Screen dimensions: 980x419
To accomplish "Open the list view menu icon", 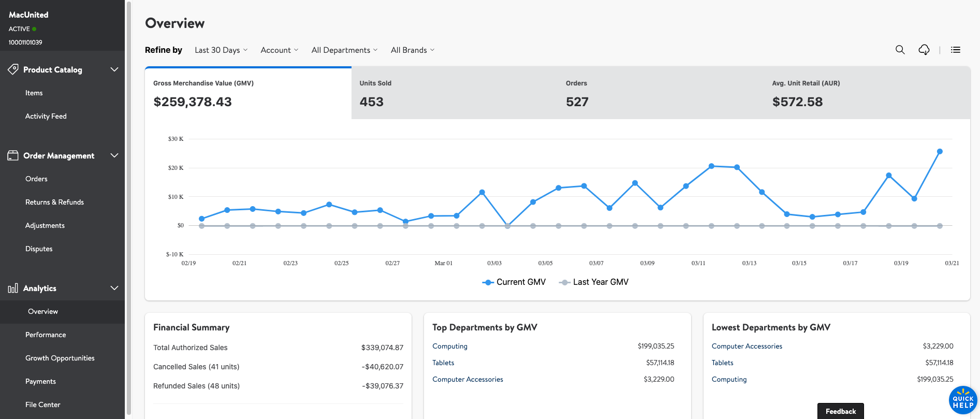I will click(956, 50).
